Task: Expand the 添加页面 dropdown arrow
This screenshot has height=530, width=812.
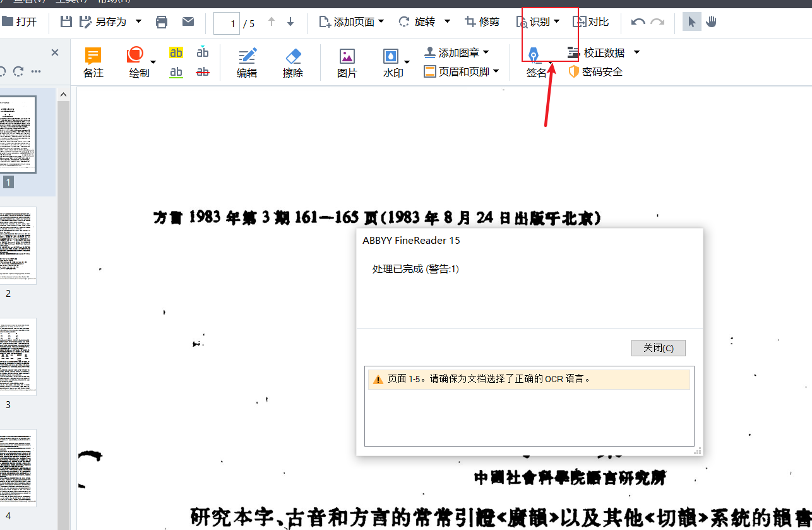Action: point(381,22)
